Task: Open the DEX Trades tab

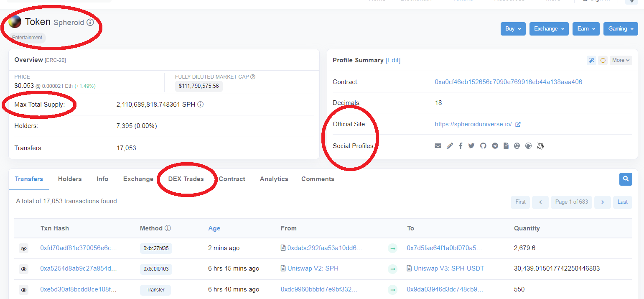Action: click(186, 179)
